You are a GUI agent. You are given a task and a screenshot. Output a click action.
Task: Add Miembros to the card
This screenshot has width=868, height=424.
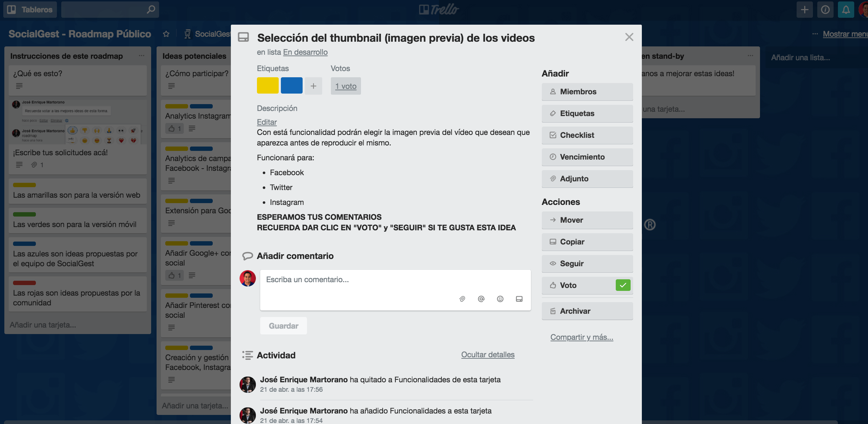click(587, 92)
